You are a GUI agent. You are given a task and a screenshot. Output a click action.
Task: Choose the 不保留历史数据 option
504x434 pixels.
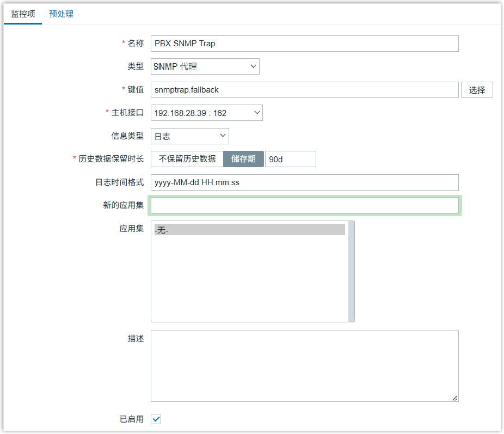(187, 159)
